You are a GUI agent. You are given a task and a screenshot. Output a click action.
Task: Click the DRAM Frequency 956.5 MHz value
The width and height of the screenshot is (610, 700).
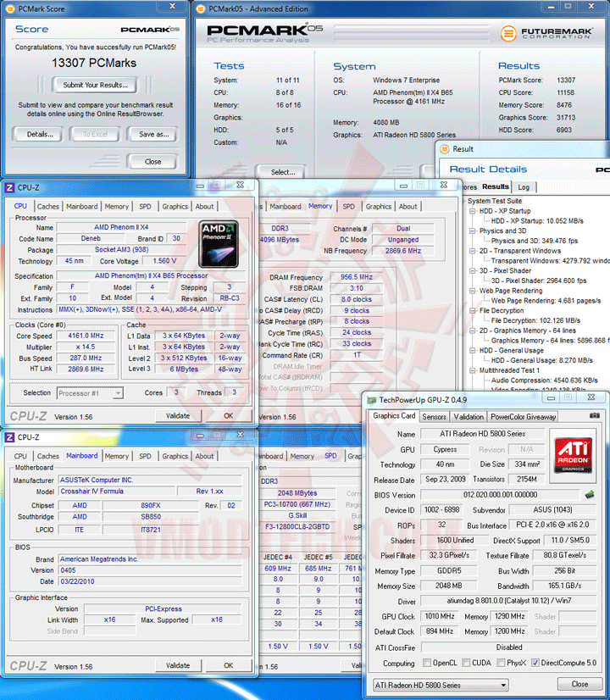pyautogui.click(x=357, y=277)
